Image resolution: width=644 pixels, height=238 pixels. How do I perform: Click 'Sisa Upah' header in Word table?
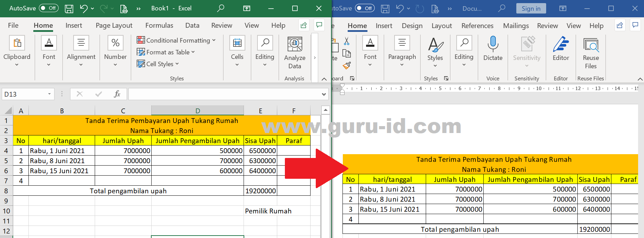click(x=594, y=179)
